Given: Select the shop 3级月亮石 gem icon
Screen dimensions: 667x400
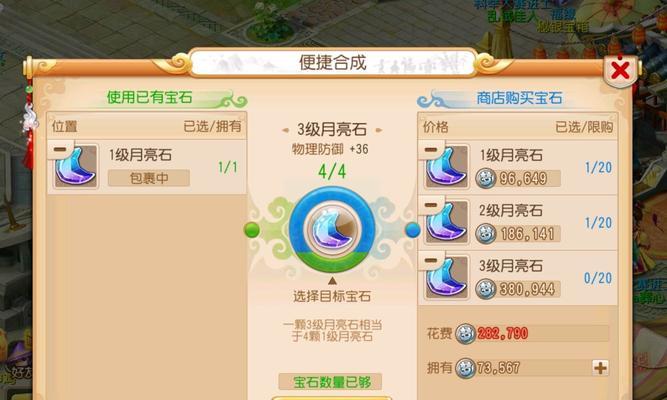Looking at the screenshot, I should [447, 277].
